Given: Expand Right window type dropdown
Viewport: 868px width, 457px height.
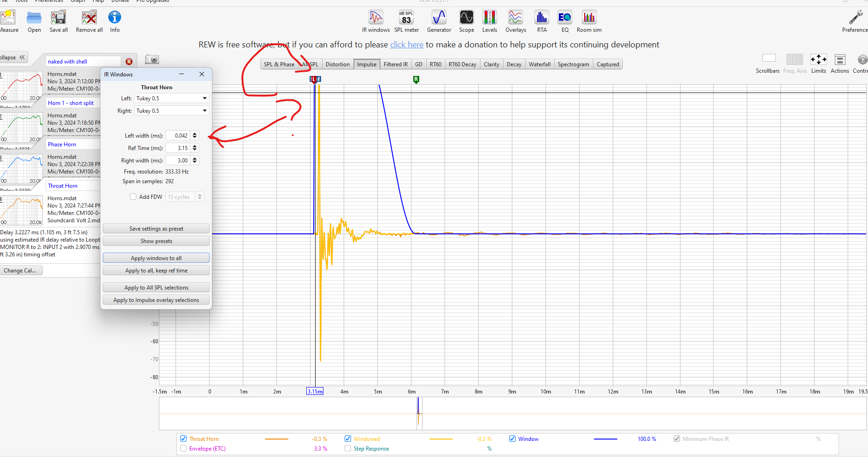Looking at the screenshot, I should (205, 111).
